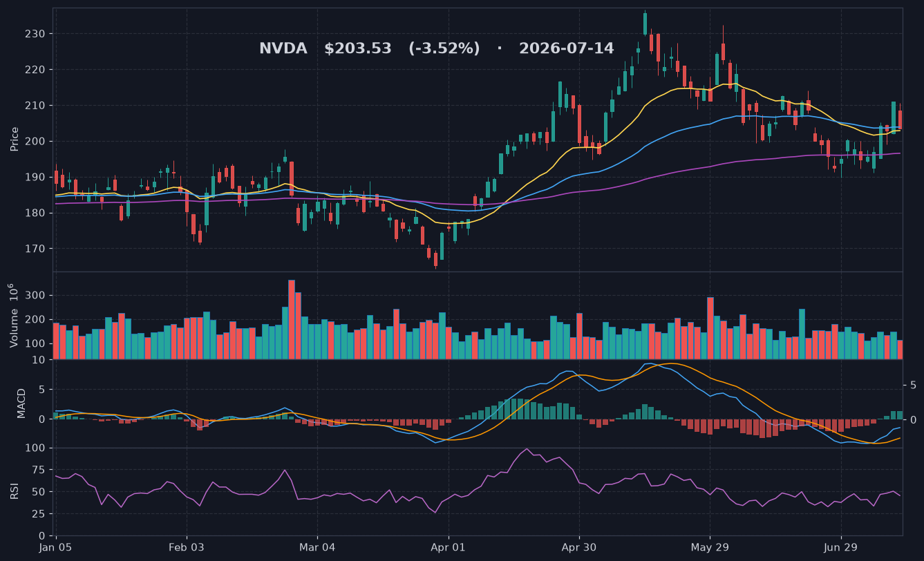
Task: Click the 180 price axis tick
Action: pyautogui.click(x=35, y=213)
